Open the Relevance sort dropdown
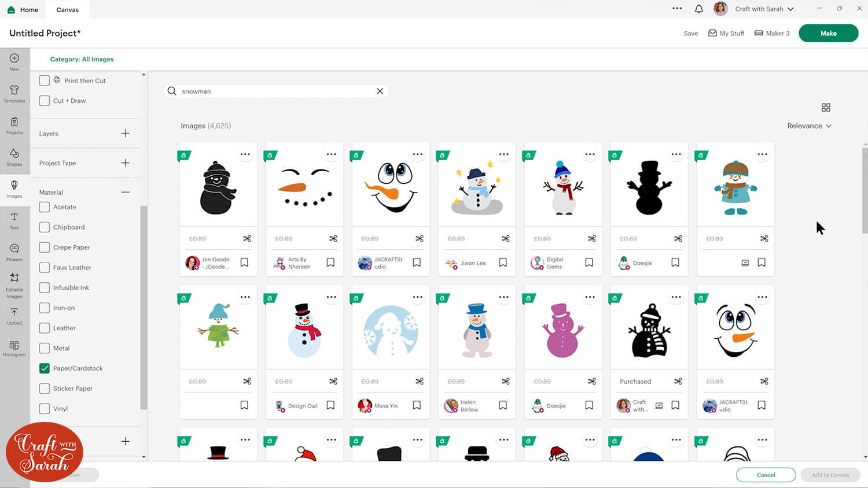The height and width of the screenshot is (488, 868). click(809, 125)
